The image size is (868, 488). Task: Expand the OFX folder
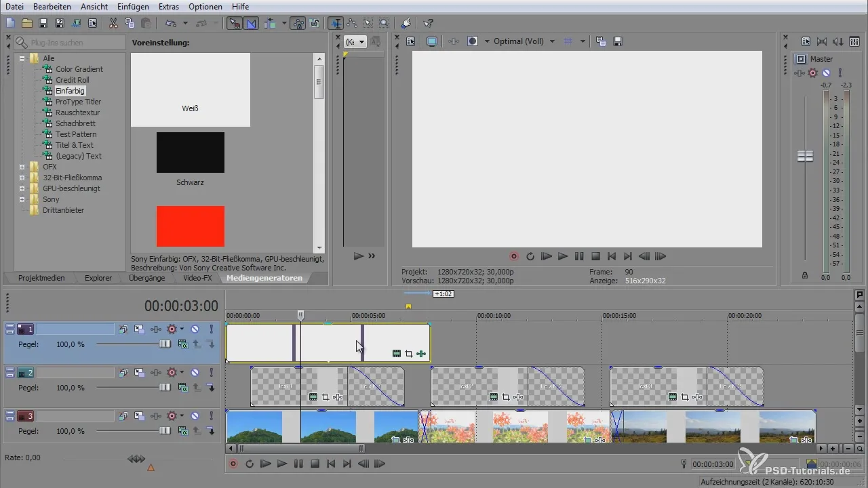[22, 167]
